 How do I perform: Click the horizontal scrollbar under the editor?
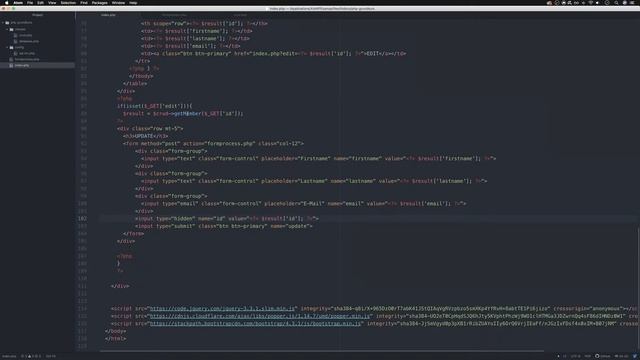click(x=322, y=351)
